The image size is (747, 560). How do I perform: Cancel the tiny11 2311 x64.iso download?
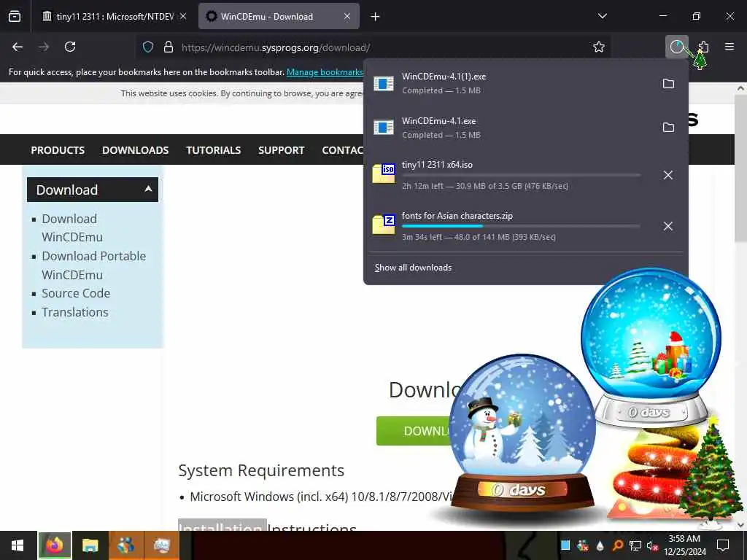click(668, 175)
